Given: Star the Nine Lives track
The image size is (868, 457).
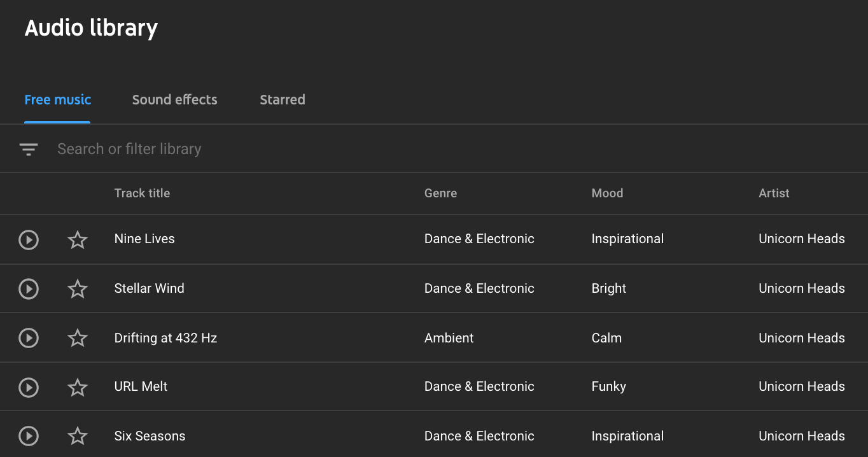Looking at the screenshot, I should [78, 240].
